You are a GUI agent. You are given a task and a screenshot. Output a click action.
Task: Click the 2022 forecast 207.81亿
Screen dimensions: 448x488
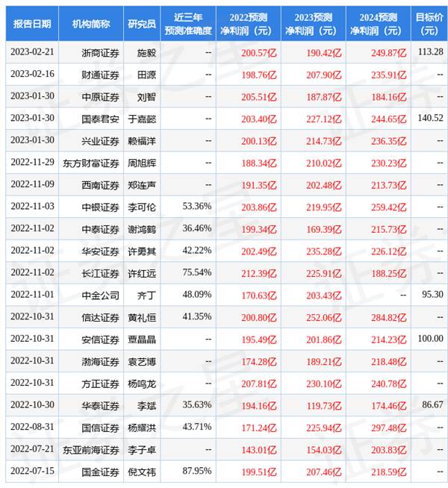(259, 384)
